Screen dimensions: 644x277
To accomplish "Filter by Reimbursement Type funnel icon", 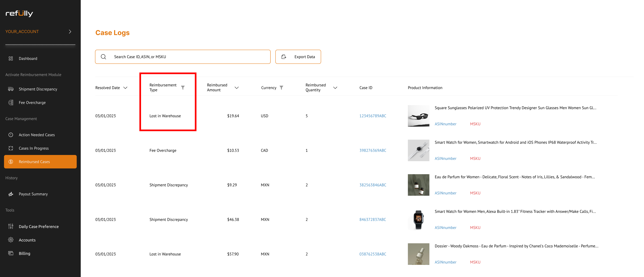I will click(x=183, y=88).
